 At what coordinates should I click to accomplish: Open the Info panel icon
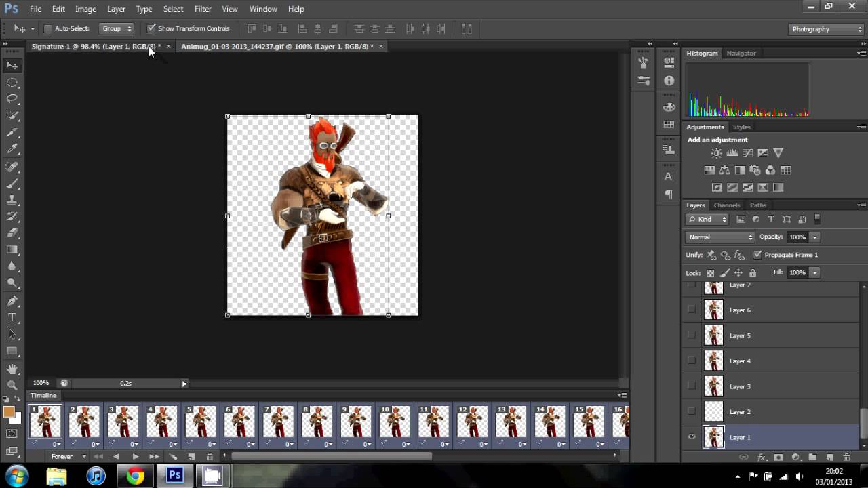pos(669,81)
